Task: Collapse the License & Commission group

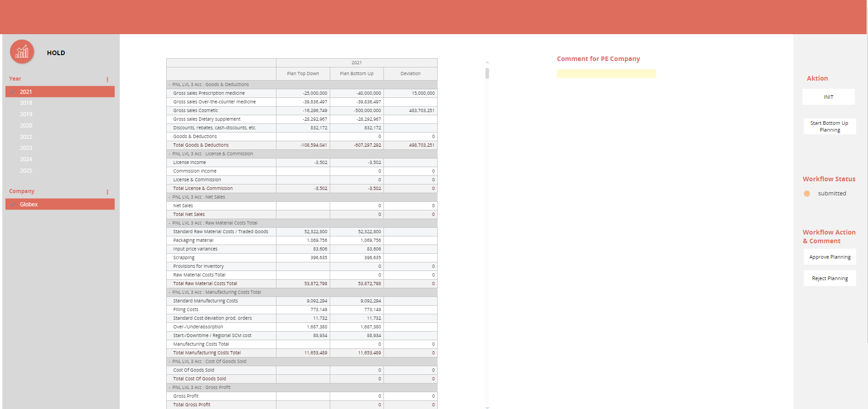Action: (x=169, y=154)
